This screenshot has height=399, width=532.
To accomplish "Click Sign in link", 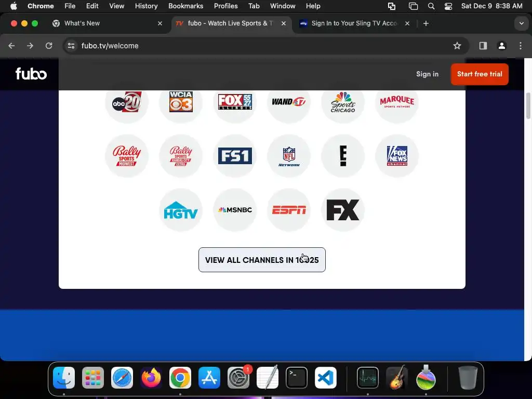I will [427, 74].
